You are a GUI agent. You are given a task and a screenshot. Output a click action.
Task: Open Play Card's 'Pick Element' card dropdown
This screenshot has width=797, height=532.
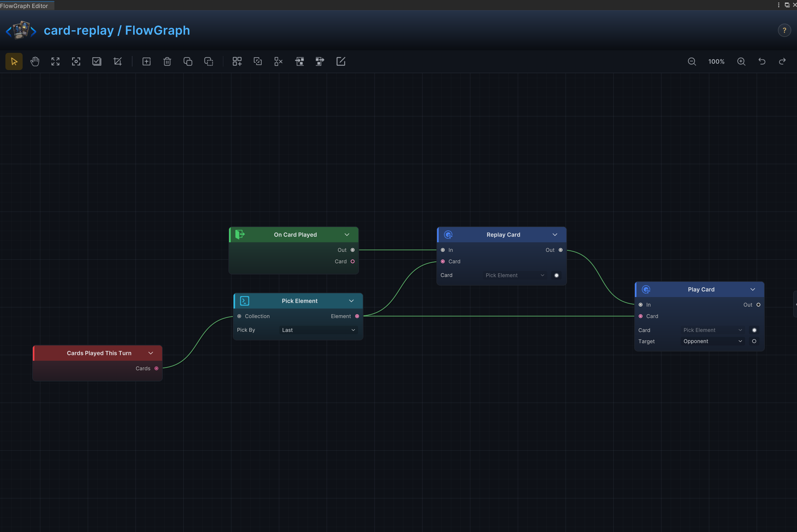pyautogui.click(x=713, y=330)
